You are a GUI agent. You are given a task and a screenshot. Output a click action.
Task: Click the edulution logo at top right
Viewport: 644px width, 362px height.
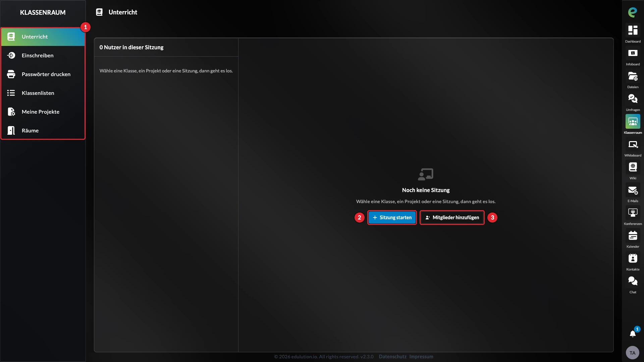point(633,12)
